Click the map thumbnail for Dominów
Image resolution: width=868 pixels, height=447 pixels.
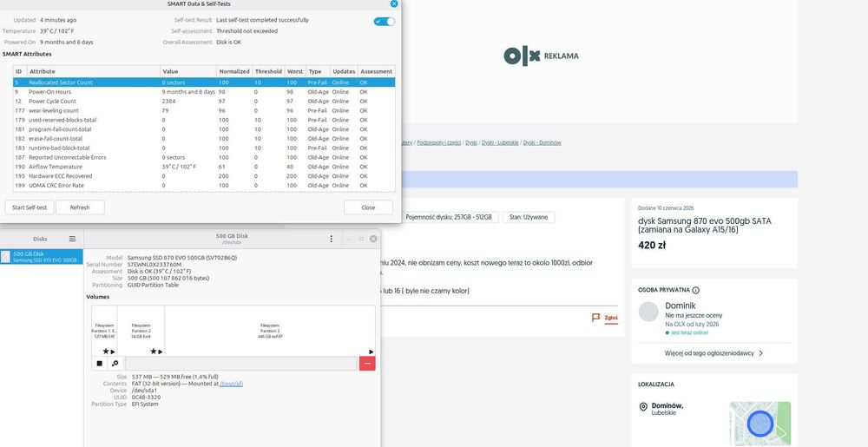click(760, 424)
